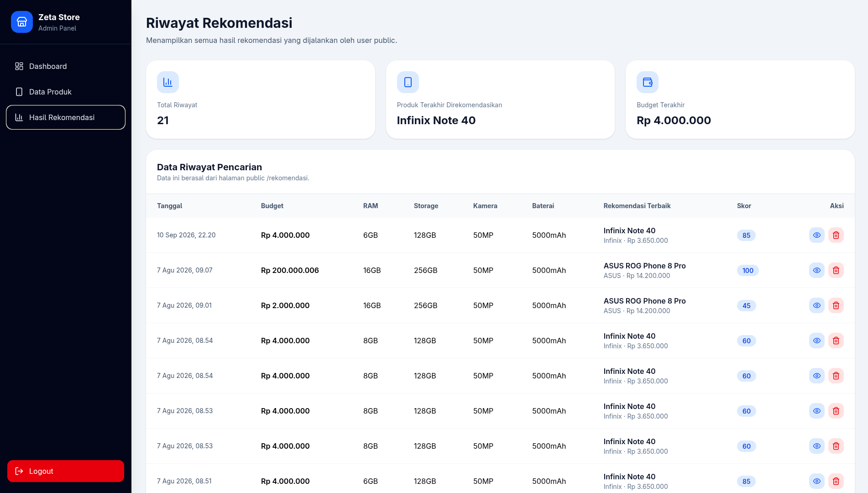Delete the Rp 200.000.006 budget row
Viewport: 868px width, 493px height.
tap(836, 270)
